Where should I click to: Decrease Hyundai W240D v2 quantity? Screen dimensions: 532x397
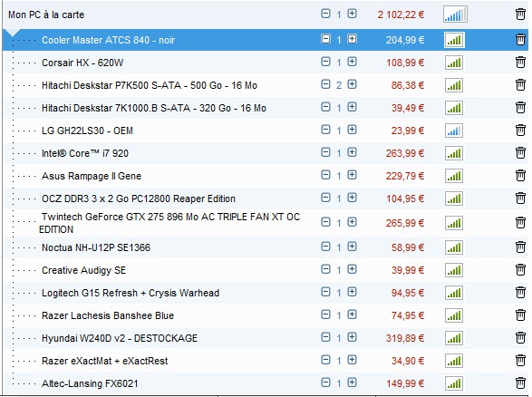coord(325,337)
